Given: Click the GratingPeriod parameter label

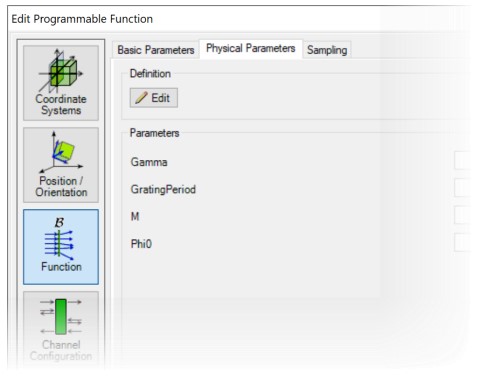Looking at the screenshot, I should (x=163, y=190).
